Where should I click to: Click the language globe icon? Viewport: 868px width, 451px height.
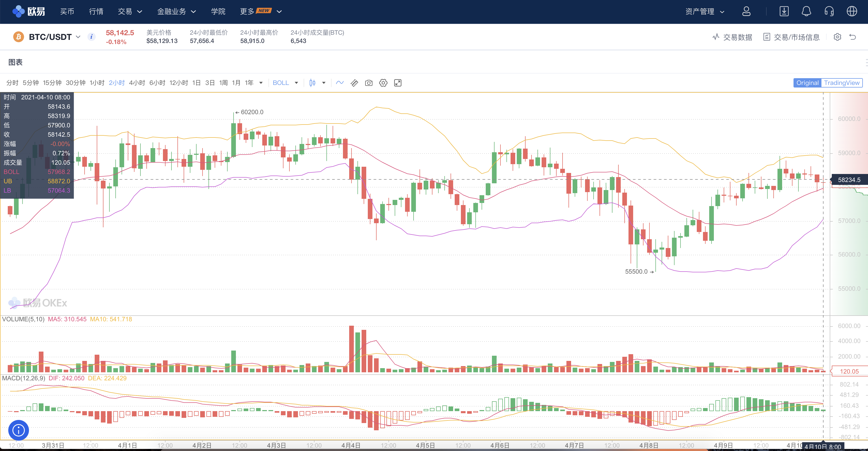852,11
